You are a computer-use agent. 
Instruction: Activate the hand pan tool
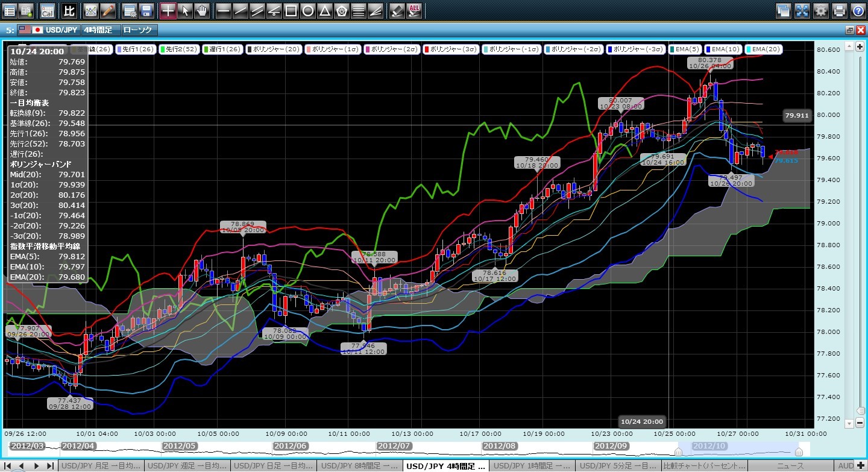202,10
